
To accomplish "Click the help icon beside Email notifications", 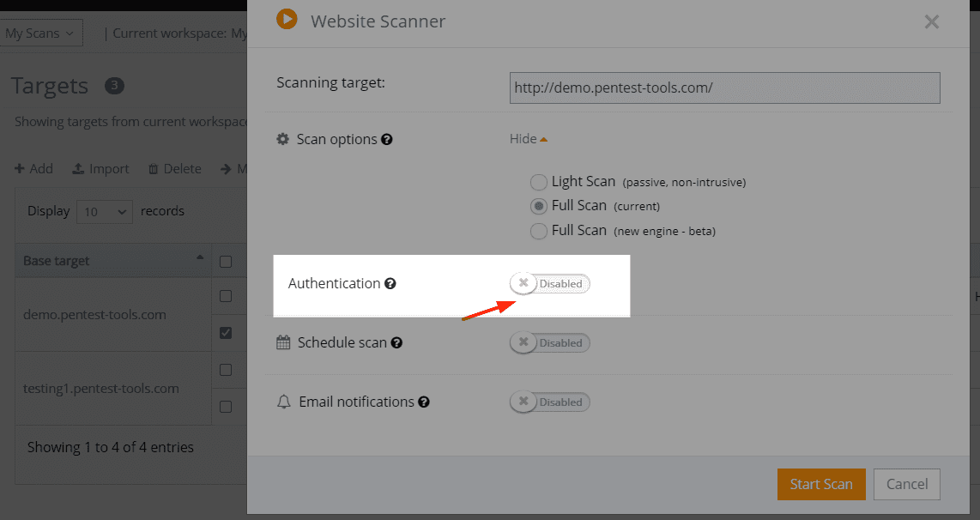I will click(424, 402).
